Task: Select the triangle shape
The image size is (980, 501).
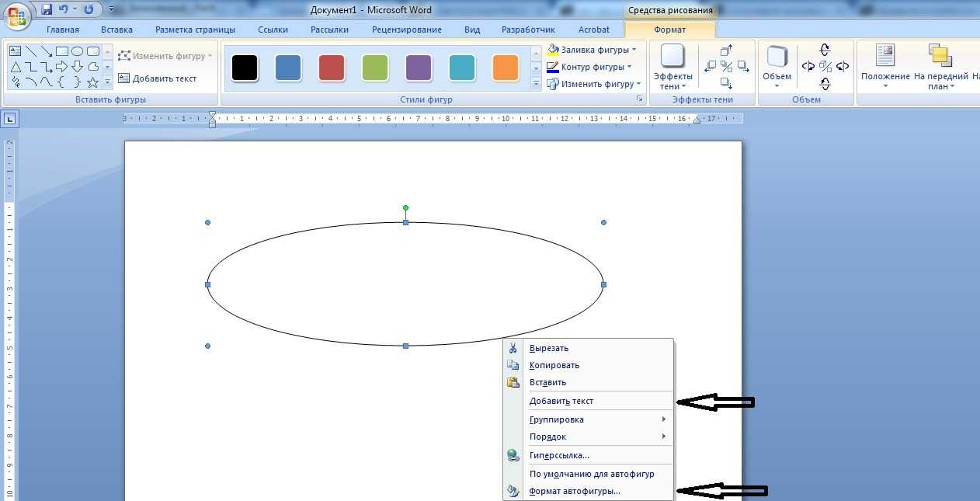Action: tap(16, 67)
